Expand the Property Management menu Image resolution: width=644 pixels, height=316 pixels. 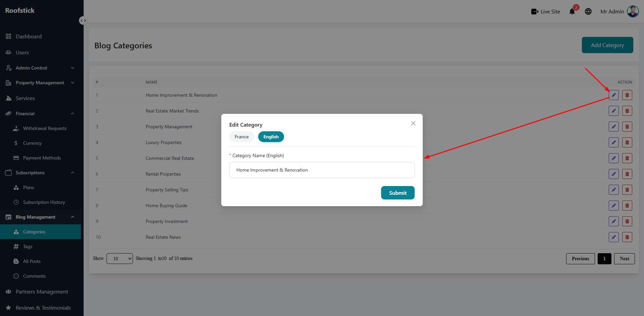pos(40,83)
